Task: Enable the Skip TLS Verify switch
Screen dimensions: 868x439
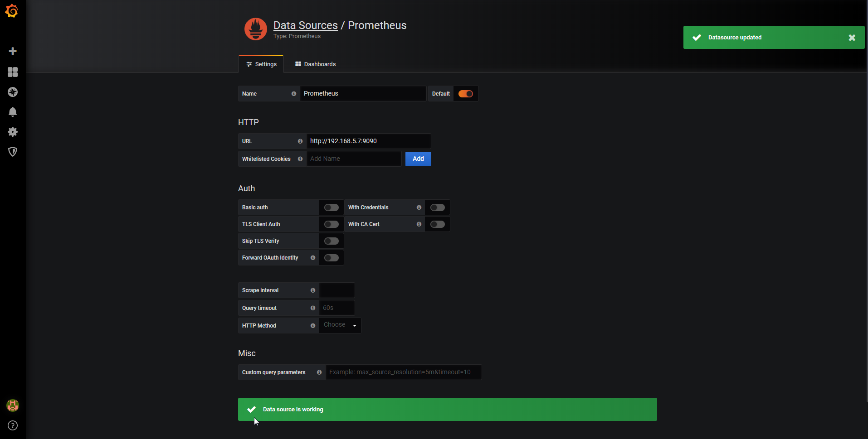Action: (x=332, y=241)
